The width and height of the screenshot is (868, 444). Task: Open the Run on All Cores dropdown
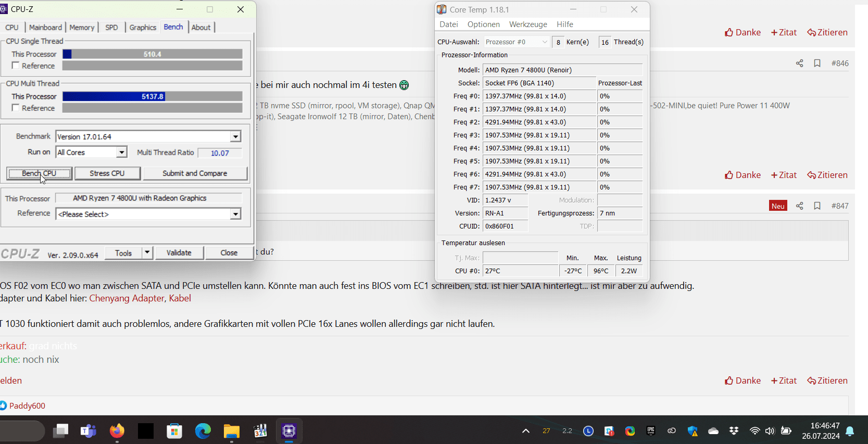121,152
